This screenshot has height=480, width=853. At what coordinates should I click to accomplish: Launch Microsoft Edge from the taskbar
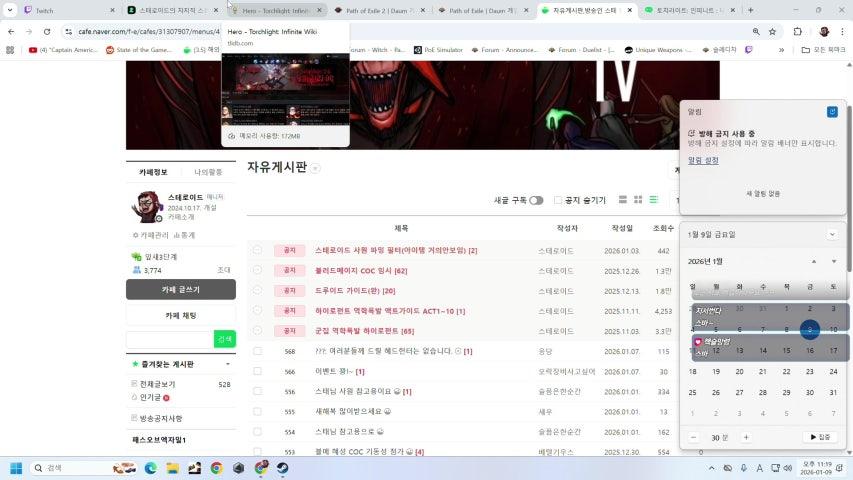[x=151, y=468]
